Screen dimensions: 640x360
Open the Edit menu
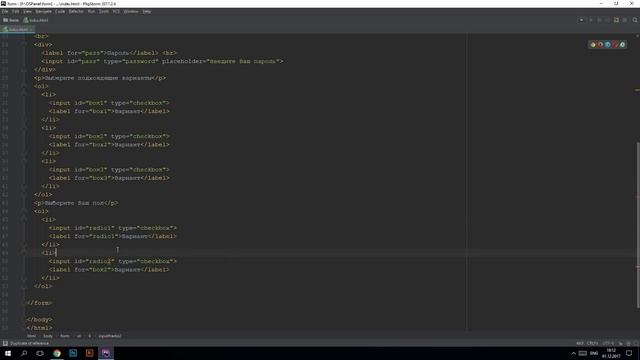(x=16, y=11)
